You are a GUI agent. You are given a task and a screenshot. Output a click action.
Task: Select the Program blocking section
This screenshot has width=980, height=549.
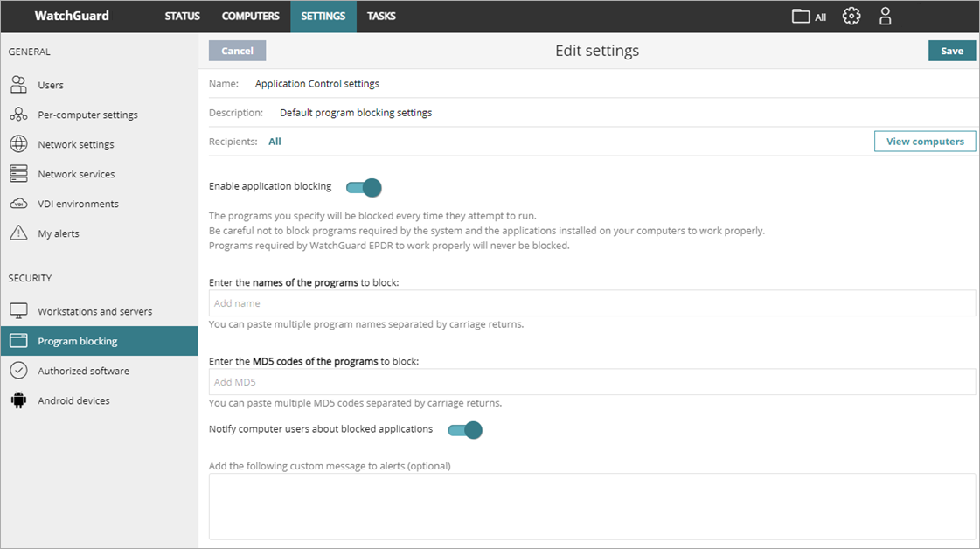coord(77,340)
